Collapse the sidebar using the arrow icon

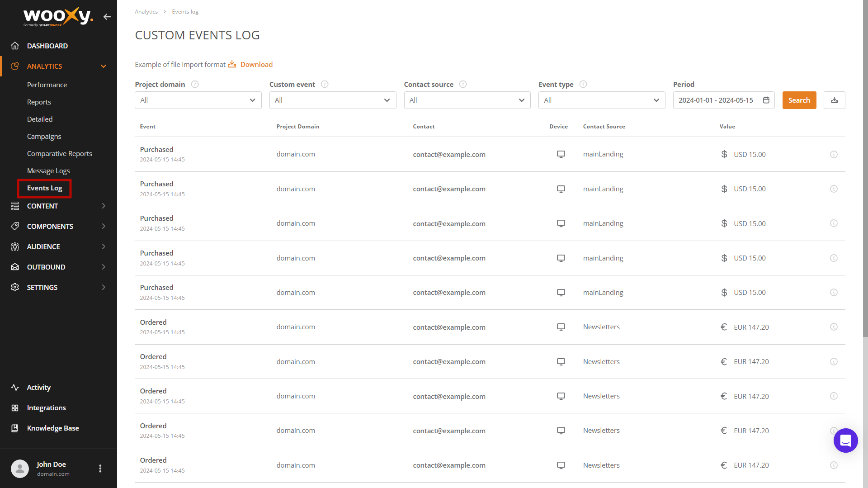pos(107,17)
